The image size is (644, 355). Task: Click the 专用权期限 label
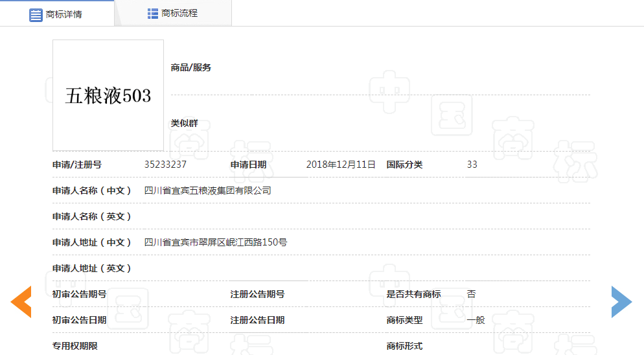75,346
